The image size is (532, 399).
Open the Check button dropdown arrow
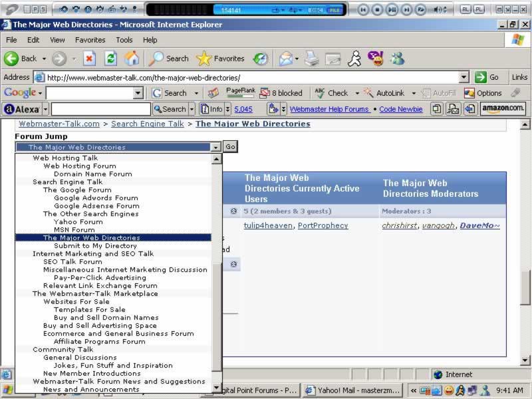(x=357, y=93)
